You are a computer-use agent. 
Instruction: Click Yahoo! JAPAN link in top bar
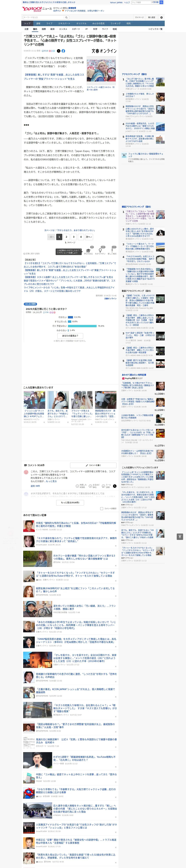[116, 2]
